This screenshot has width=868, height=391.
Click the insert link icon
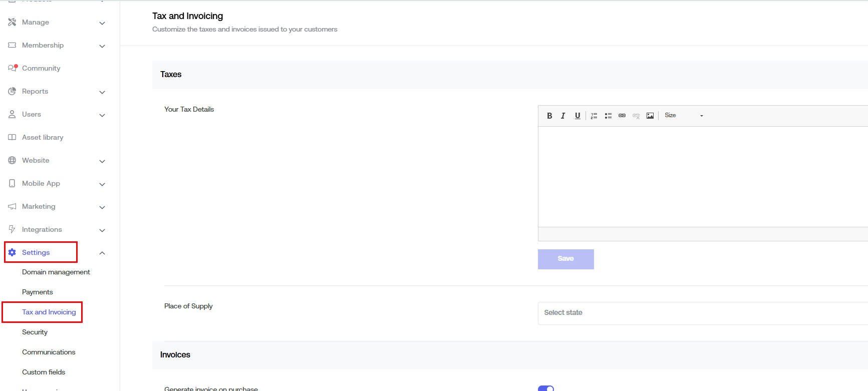pos(622,116)
